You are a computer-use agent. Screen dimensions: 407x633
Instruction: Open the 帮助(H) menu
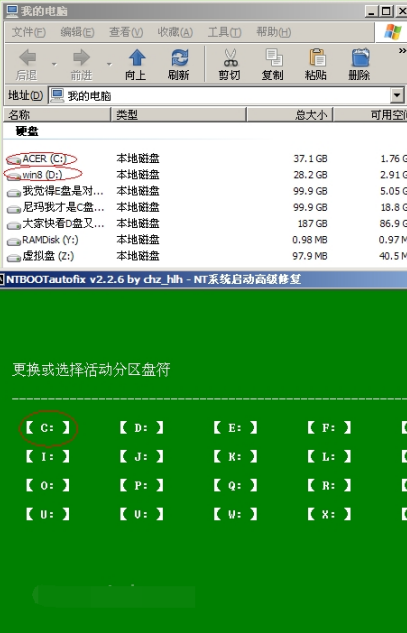tap(273, 32)
